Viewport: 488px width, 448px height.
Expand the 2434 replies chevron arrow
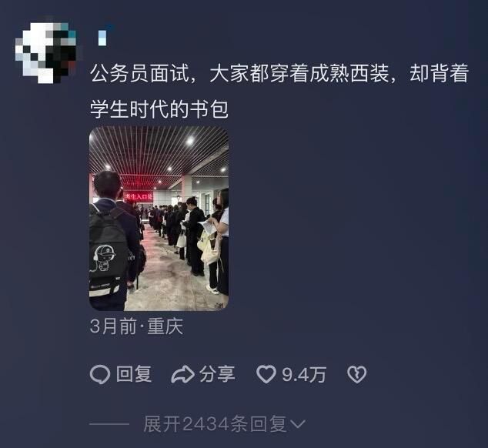coord(298,423)
